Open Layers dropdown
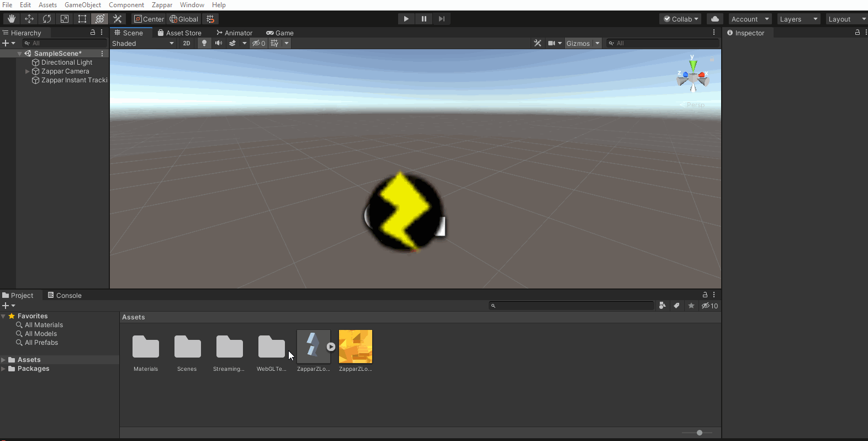The width and height of the screenshot is (868, 441). [x=799, y=19]
